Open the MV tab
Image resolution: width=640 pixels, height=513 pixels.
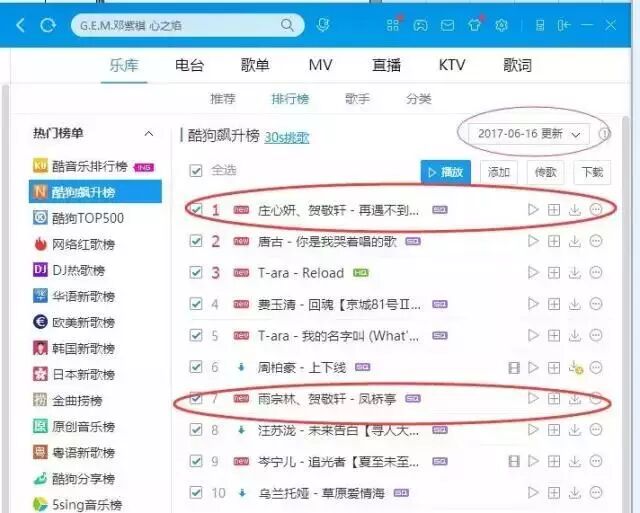pyautogui.click(x=320, y=65)
